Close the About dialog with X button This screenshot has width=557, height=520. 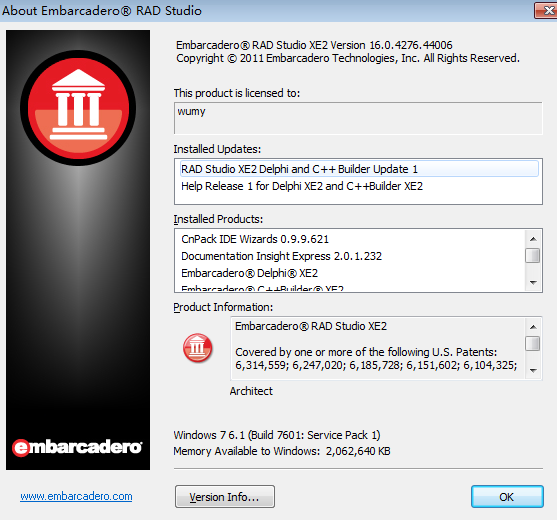pos(547,11)
